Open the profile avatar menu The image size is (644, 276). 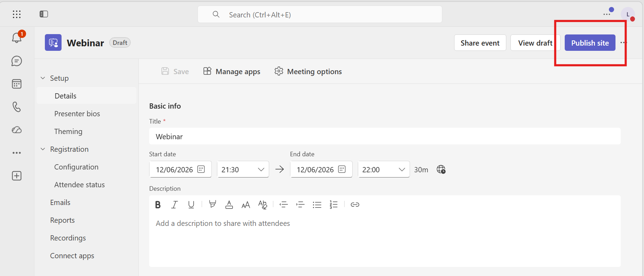628,14
